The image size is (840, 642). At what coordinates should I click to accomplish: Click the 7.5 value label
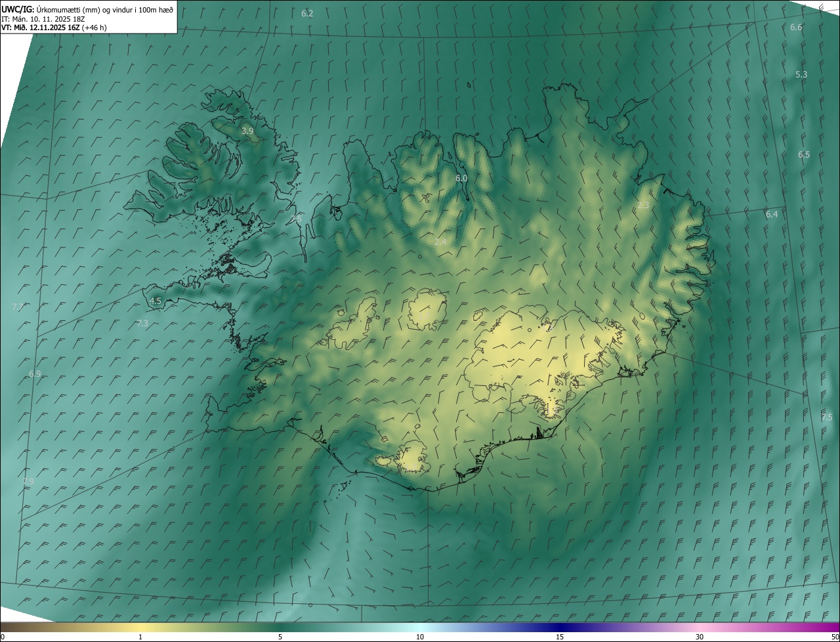827,417
